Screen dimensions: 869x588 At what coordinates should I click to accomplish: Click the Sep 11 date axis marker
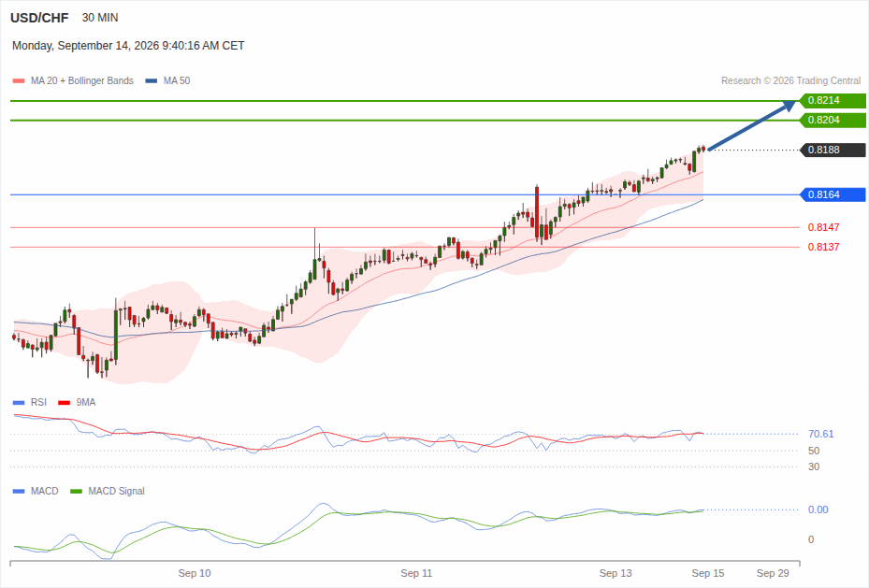416,574
